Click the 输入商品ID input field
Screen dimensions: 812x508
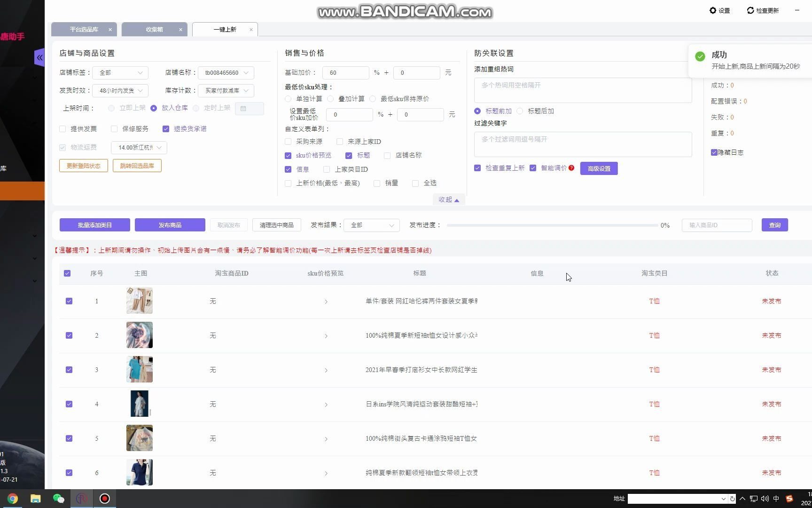tap(716, 225)
